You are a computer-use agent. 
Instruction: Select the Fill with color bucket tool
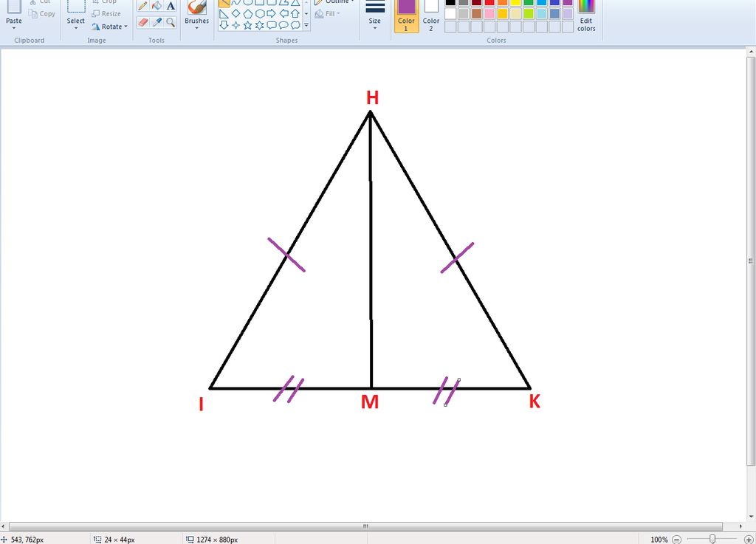click(x=157, y=6)
